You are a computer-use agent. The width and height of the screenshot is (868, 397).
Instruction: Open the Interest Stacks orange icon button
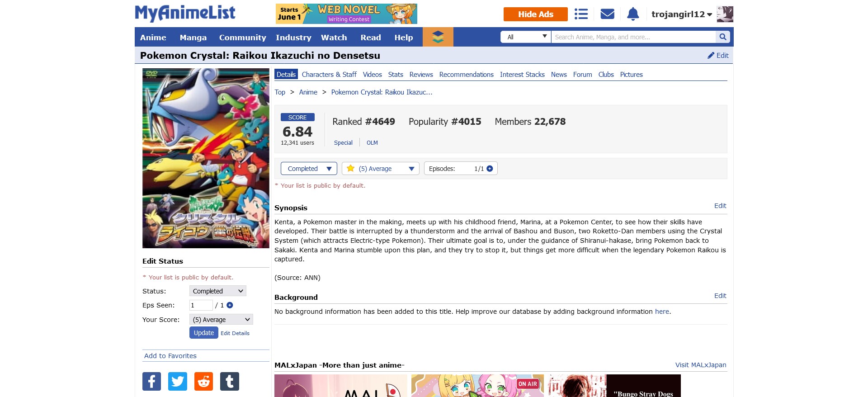point(438,37)
